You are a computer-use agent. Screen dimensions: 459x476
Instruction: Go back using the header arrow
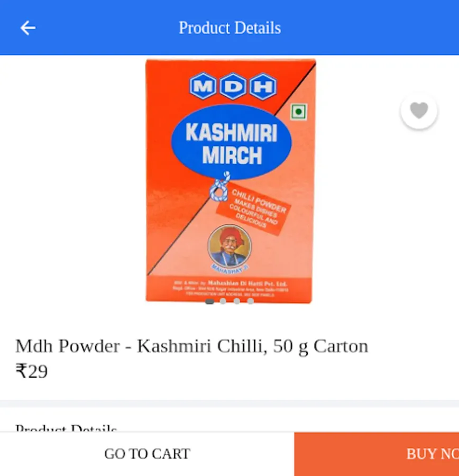(27, 28)
